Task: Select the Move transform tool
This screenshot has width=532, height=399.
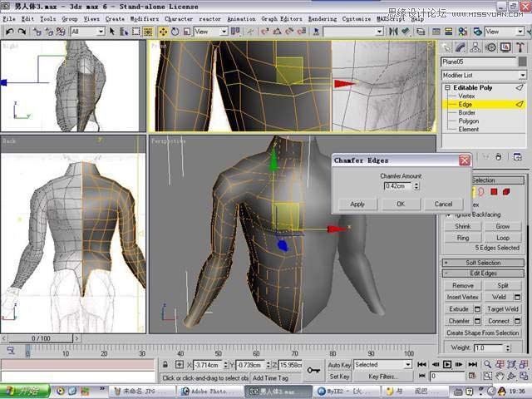Action: [163, 32]
